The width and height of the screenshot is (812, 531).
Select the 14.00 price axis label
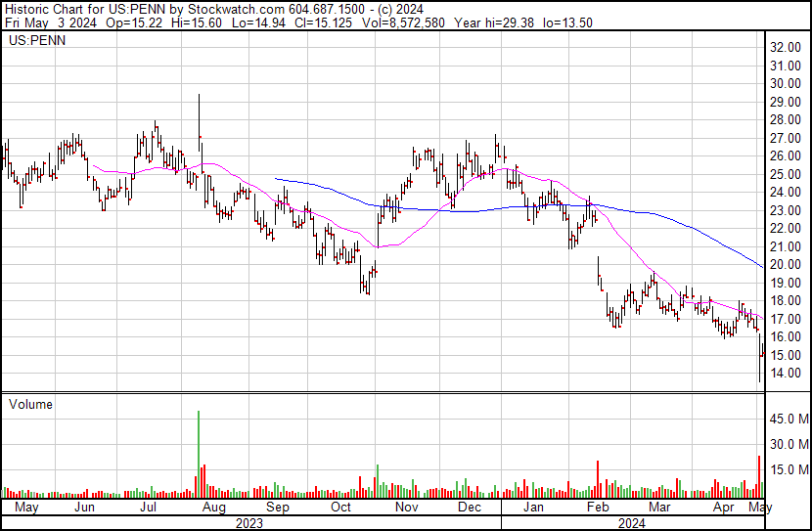[786, 373]
